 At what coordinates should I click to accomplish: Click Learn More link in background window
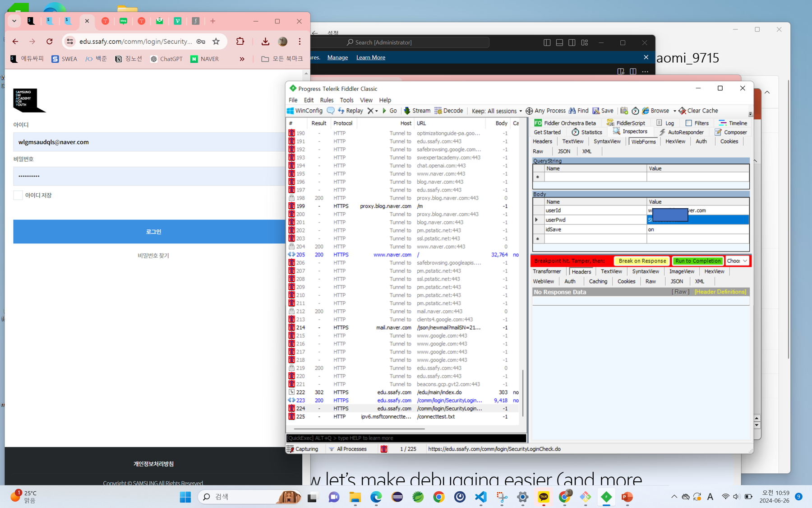pyautogui.click(x=371, y=57)
